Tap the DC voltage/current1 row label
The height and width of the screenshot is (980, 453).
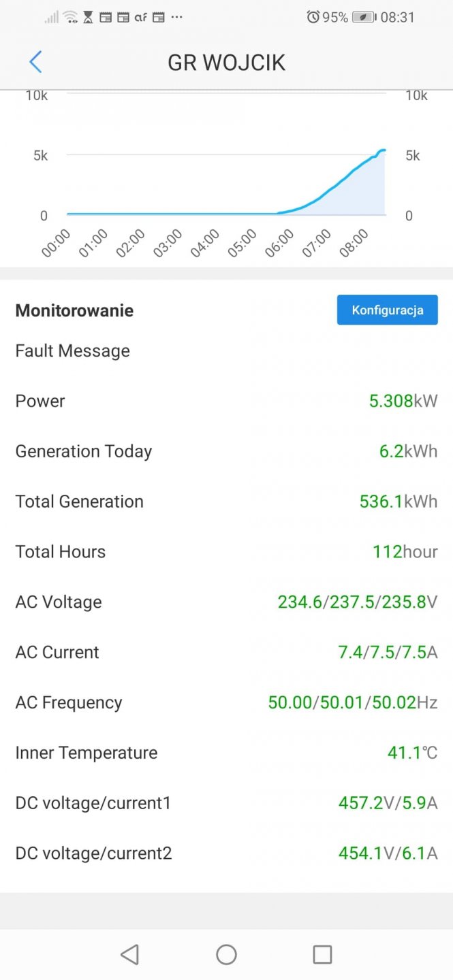93,803
